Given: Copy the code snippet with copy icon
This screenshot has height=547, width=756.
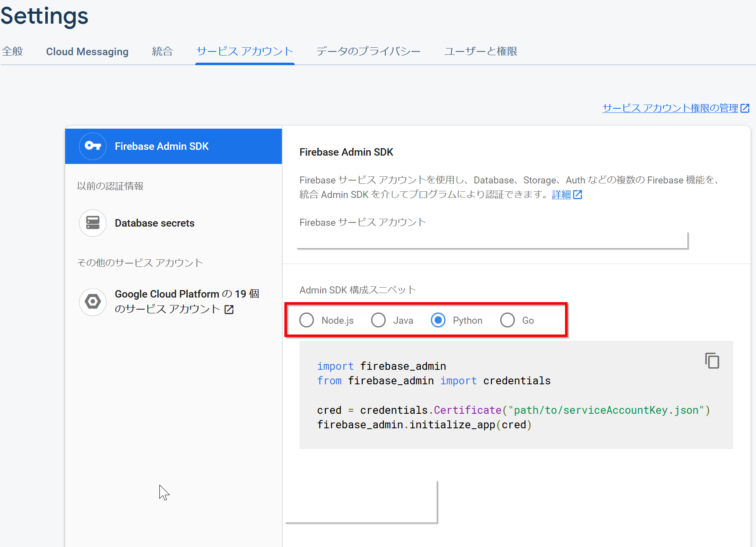Looking at the screenshot, I should click(x=712, y=361).
